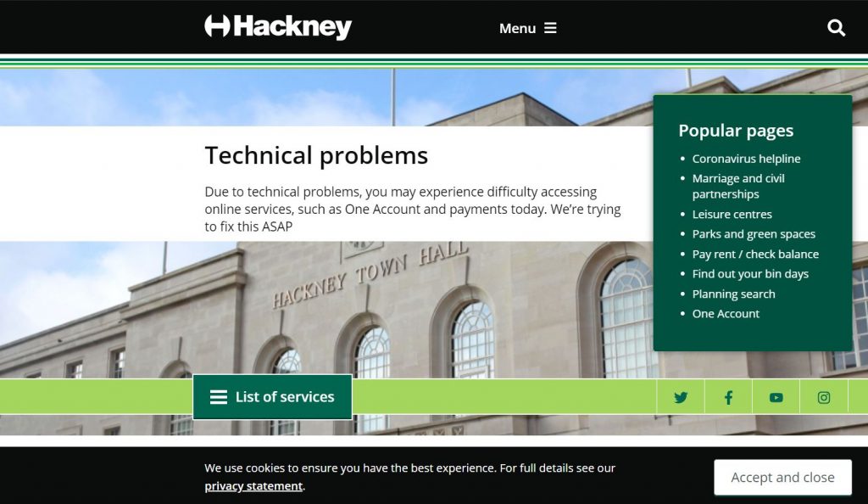Click the Hackney logo

[278, 27]
